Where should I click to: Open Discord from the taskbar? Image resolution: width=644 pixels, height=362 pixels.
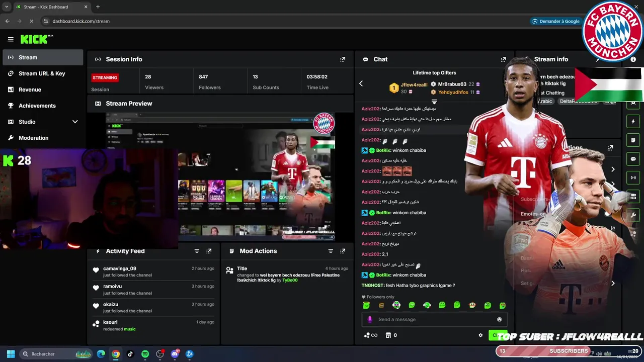175,354
